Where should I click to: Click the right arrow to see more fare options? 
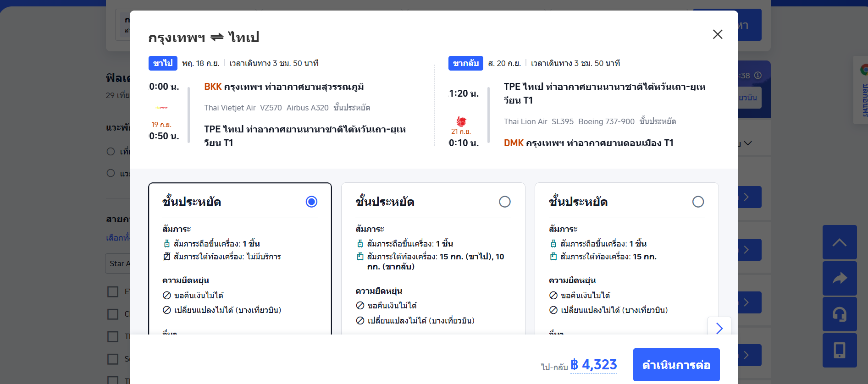pyautogui.click(x=719, y=329)
